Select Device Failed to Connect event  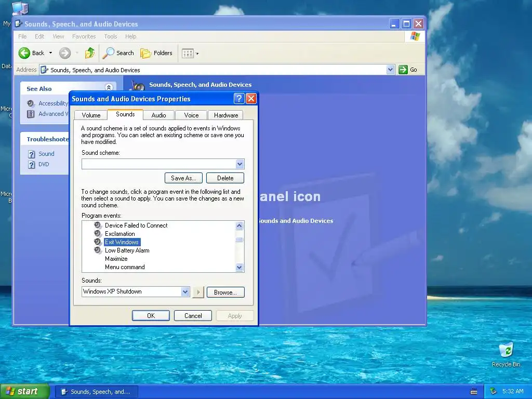pos(136,225)
